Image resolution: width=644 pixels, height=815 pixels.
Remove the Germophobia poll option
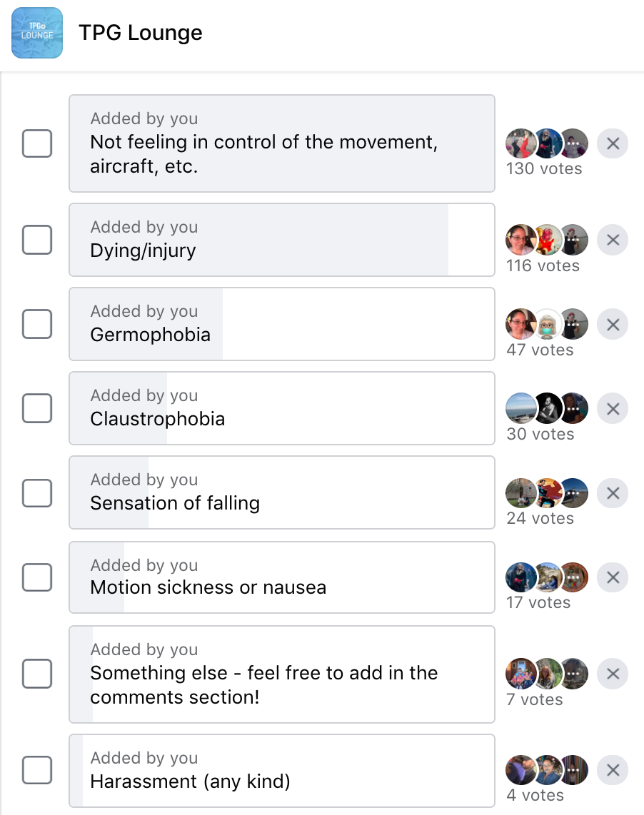(x=612, y=325)
